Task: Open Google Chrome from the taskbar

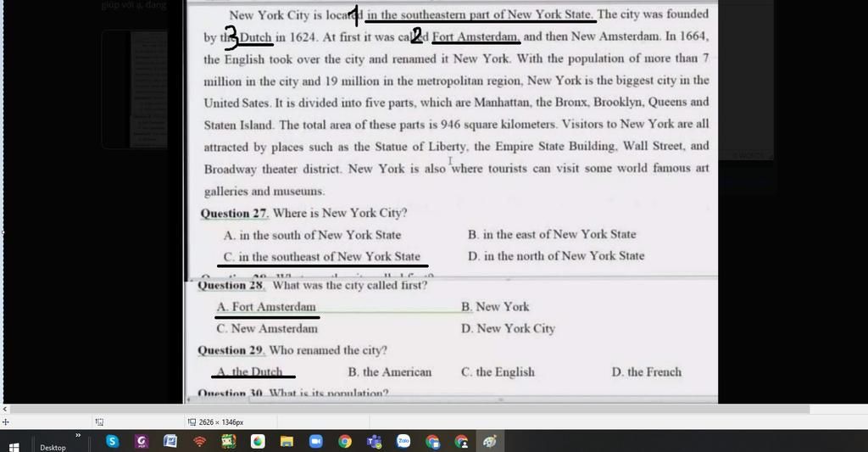Action: 345,442
